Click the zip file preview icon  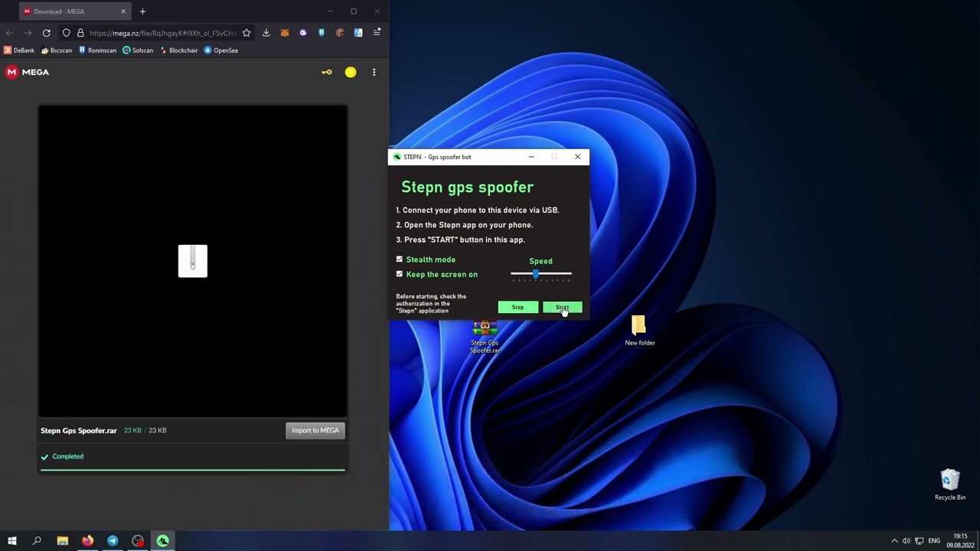193,261
